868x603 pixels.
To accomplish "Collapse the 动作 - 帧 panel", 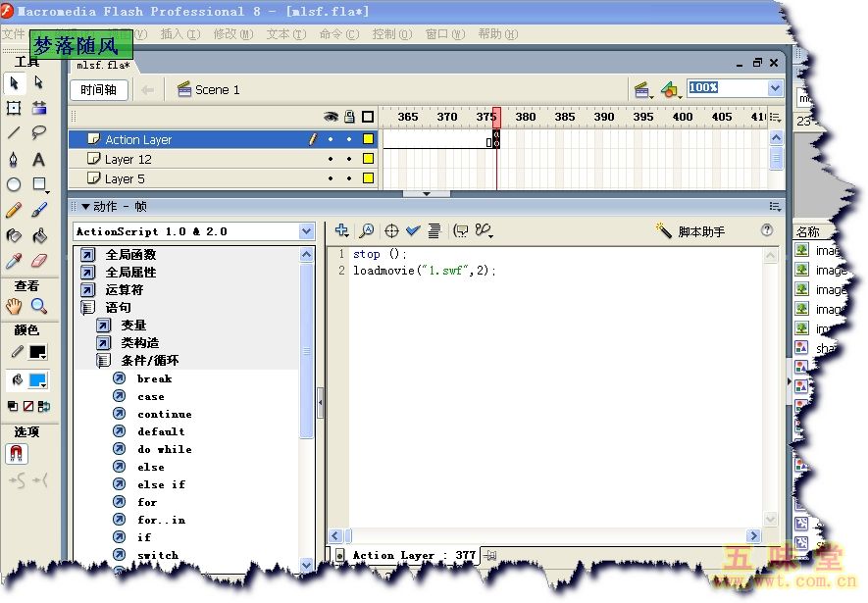I will pyautogui.click(x=85, y=207).
